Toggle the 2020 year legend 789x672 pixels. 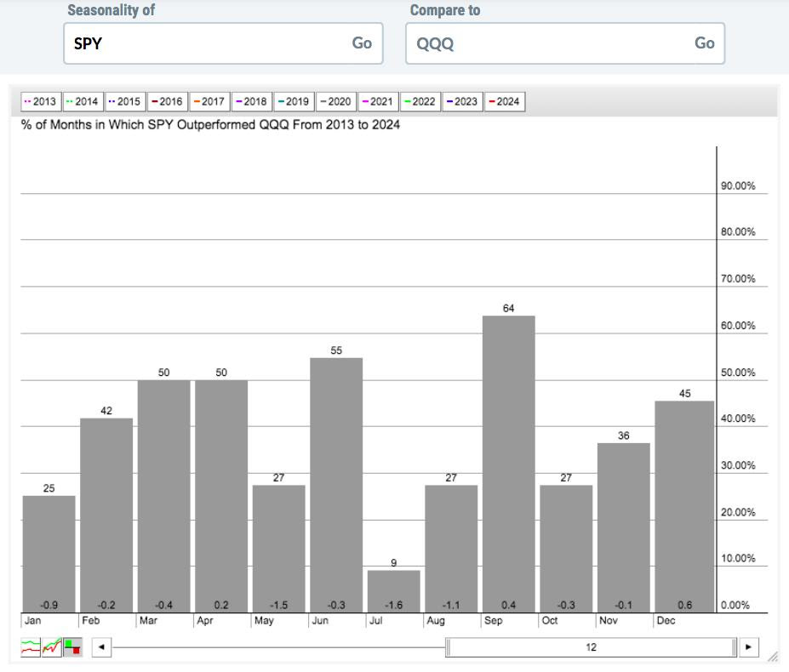pos(336,101)
